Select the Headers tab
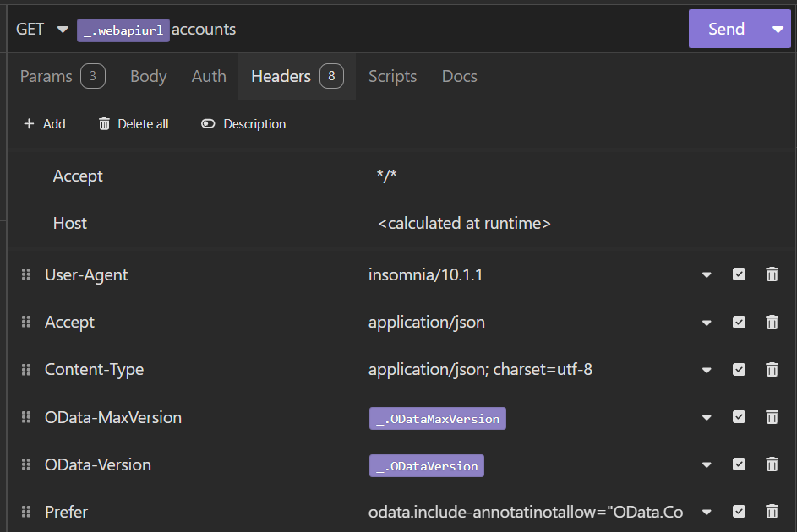This screenshot has width=797, height=532. click(297, 76)
